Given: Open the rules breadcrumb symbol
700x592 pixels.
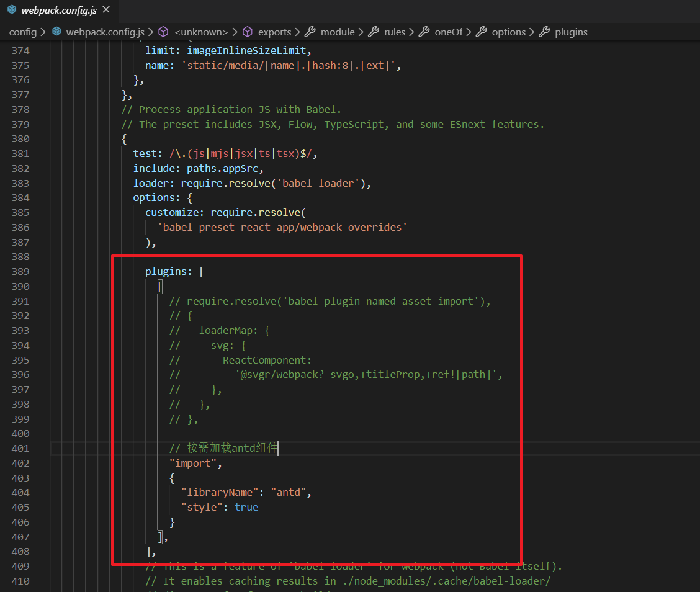Looking at the screenshot, I should (395, 32).
